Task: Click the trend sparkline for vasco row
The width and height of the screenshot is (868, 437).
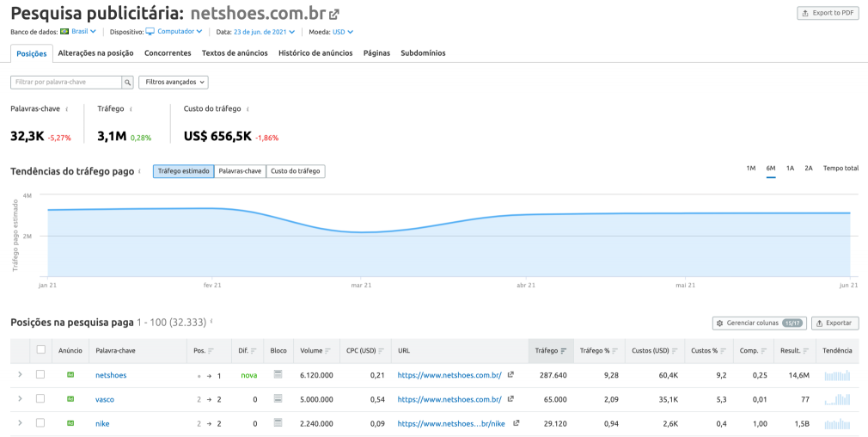Action: coord(837,399)
